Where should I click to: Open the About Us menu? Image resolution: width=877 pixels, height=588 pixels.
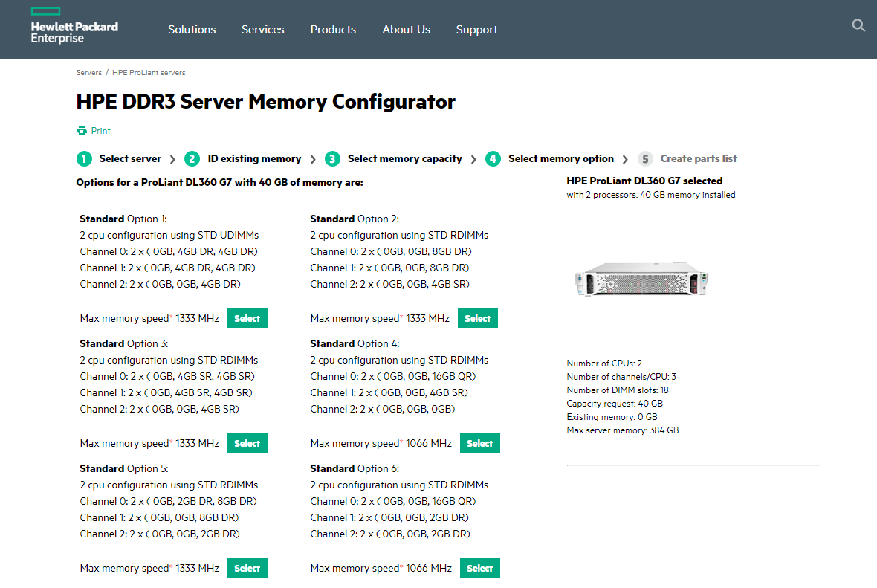[x=406, y=29]
